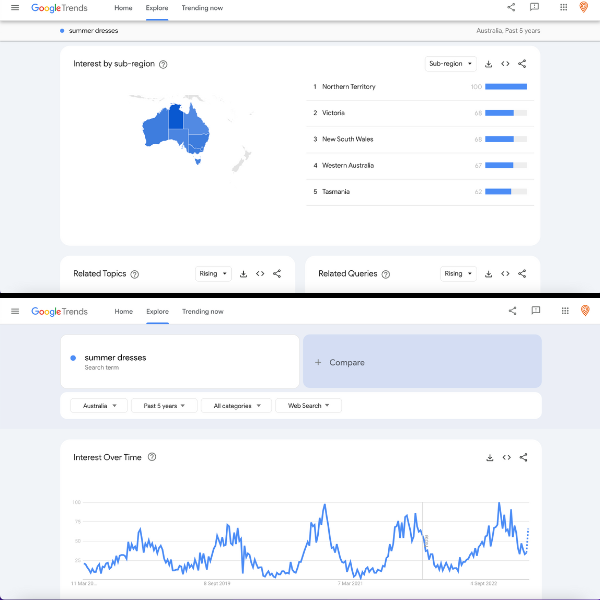Screen dimensions: 600x600
Task: Open the Rising dropdown in Related Queries
Action: tap(458, 274)
